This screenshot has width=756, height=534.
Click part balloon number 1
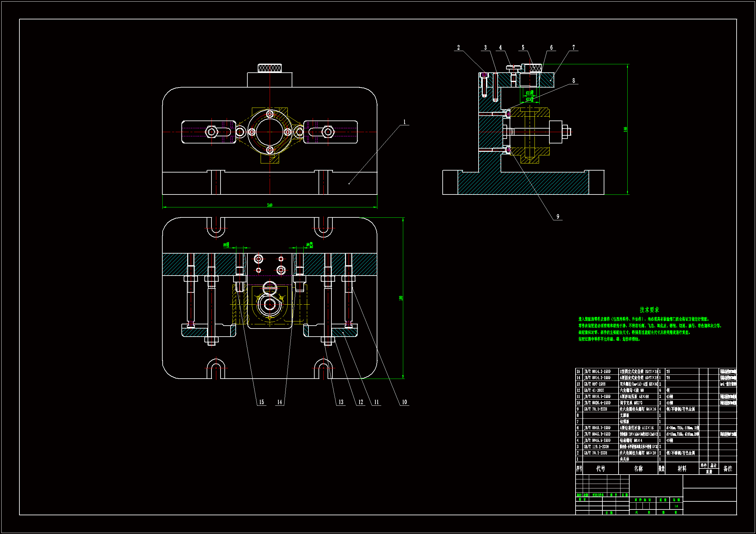(404, 122)
